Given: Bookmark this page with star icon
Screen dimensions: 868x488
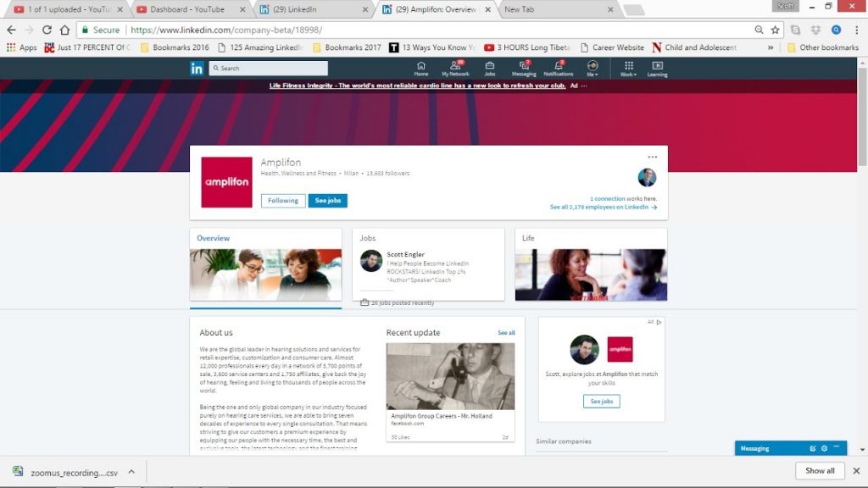Looking at the screenshot, I should click(775, 30).
